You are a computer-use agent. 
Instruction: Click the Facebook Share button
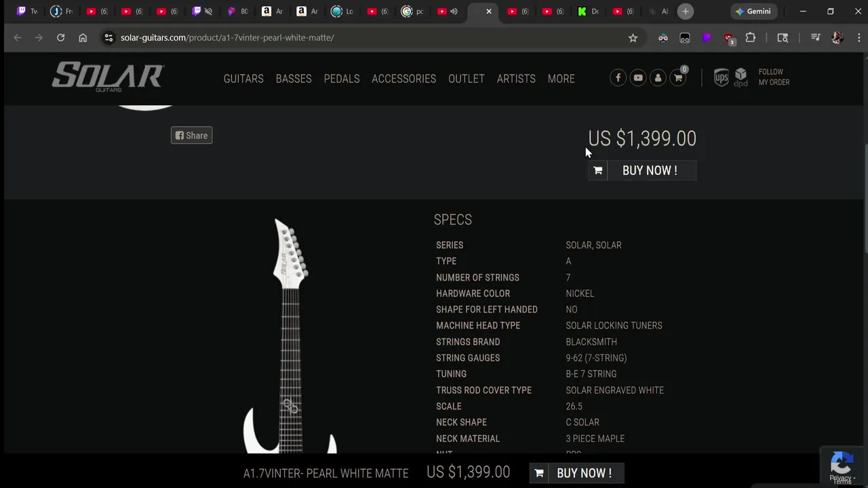coord(191,136)
